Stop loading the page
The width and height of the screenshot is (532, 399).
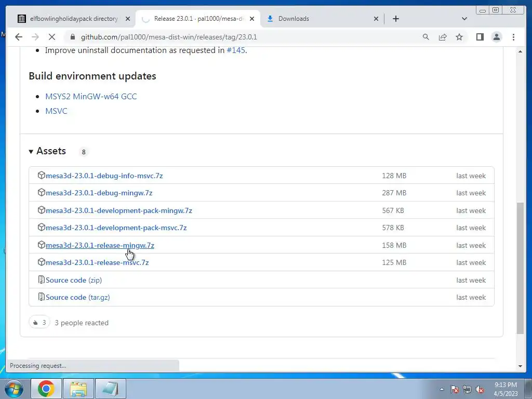click(51, 37)
